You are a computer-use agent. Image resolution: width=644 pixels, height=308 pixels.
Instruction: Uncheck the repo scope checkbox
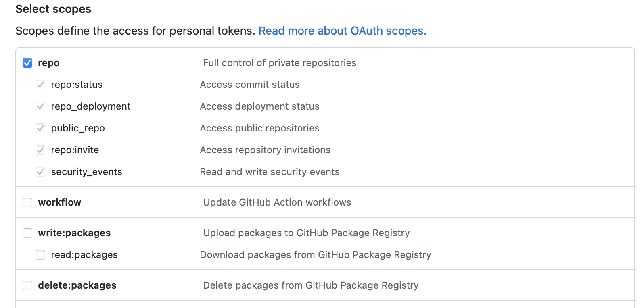click(27, 63)
